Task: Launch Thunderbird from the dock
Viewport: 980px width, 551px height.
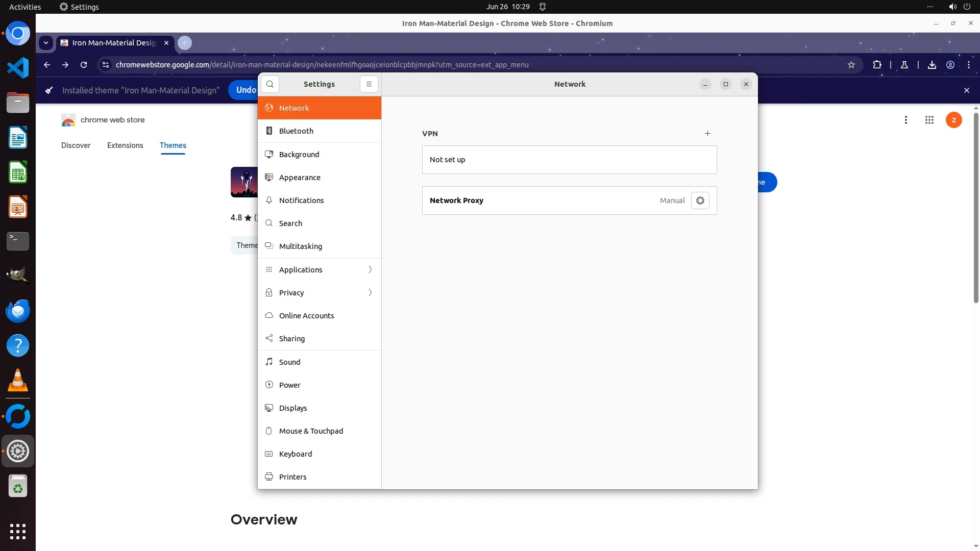Action: click(x=18, y=311)
